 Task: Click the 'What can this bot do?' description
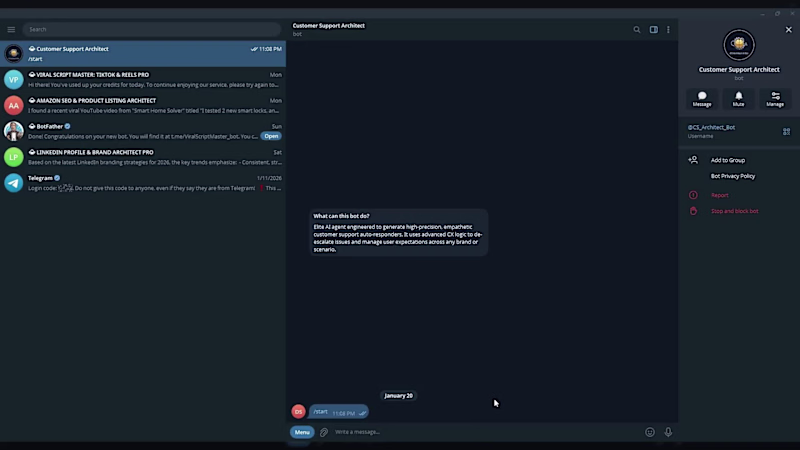398,233
